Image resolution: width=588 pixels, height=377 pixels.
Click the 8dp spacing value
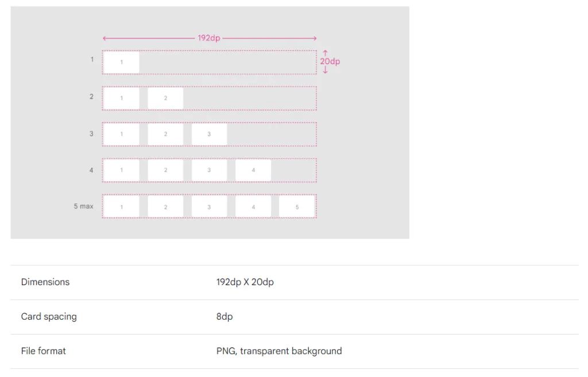(x=225, y=317)
